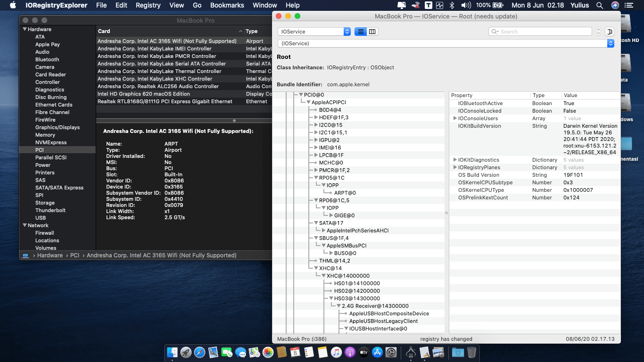Select Bluetooth in System Information sidebar

coord(47,59)
